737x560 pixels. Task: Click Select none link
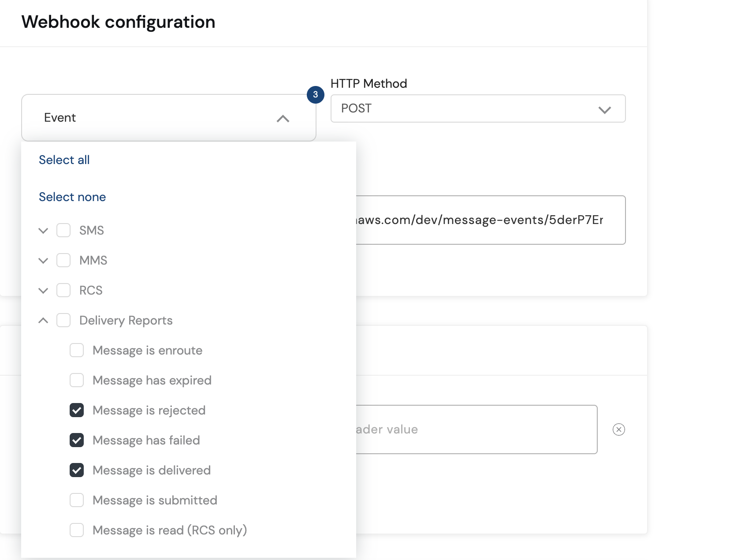coord(72,197)
